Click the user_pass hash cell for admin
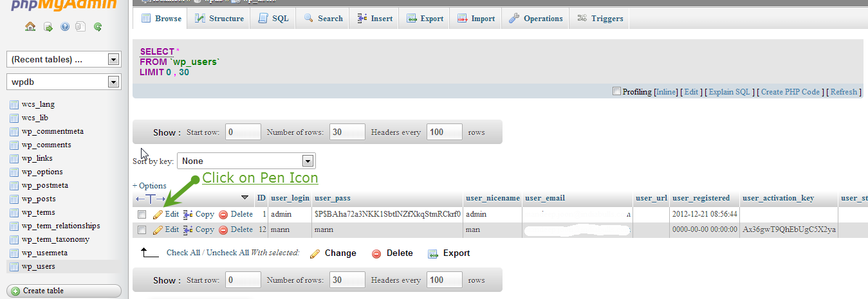The height and width of the screenshot is (299, 868). coord(387,214)
